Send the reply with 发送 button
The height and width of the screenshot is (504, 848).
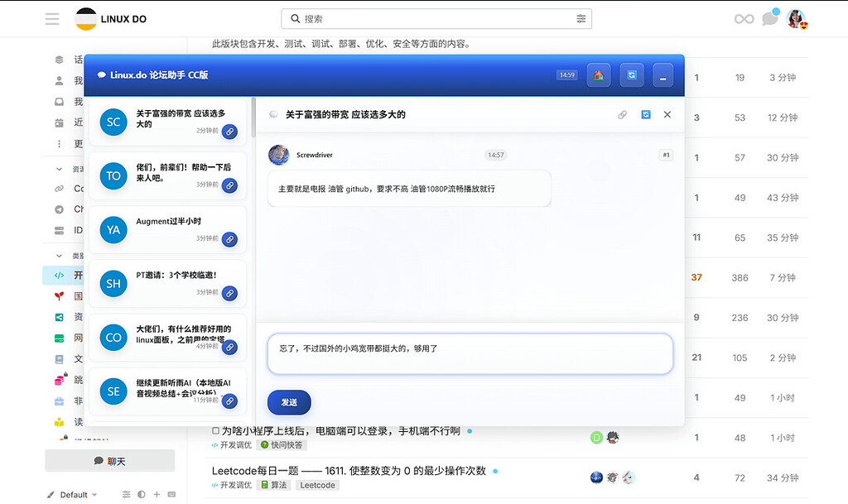(x=289, y=402)
